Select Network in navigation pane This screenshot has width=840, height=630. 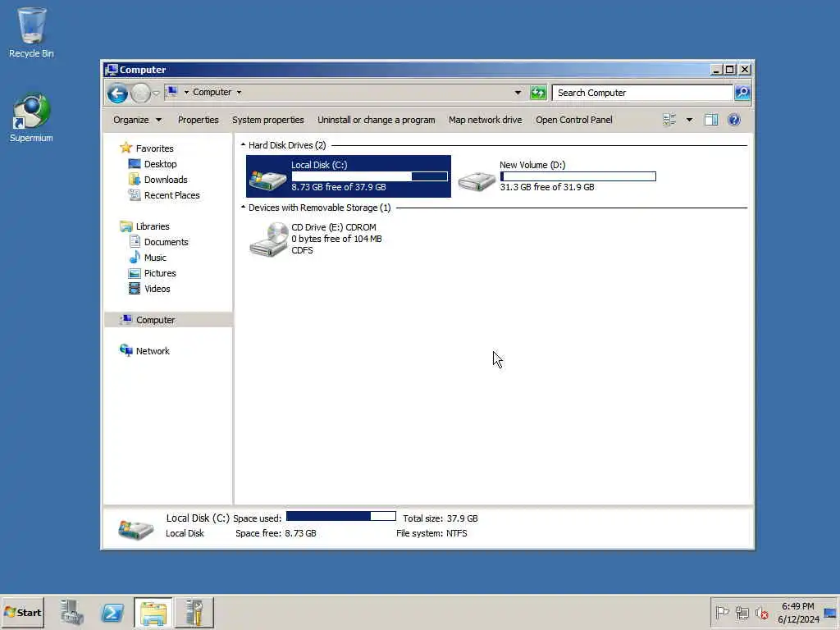[x=152, y=351]
